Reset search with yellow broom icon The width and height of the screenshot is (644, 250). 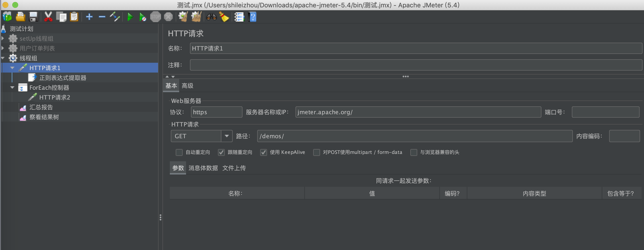click(224, 17)
